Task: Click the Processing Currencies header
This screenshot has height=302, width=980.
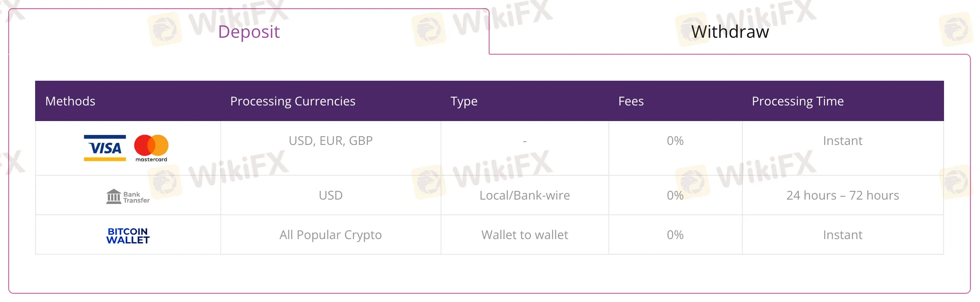Action: 293,101
